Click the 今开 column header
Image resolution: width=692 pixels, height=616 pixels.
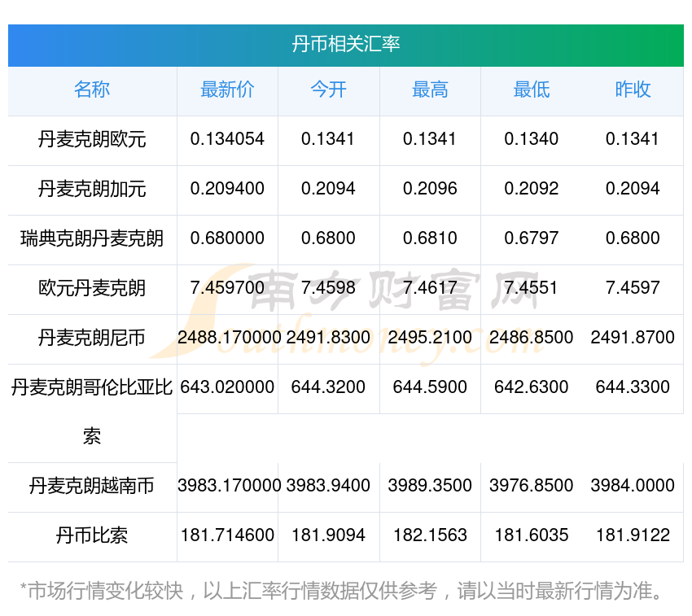point(329,90)
